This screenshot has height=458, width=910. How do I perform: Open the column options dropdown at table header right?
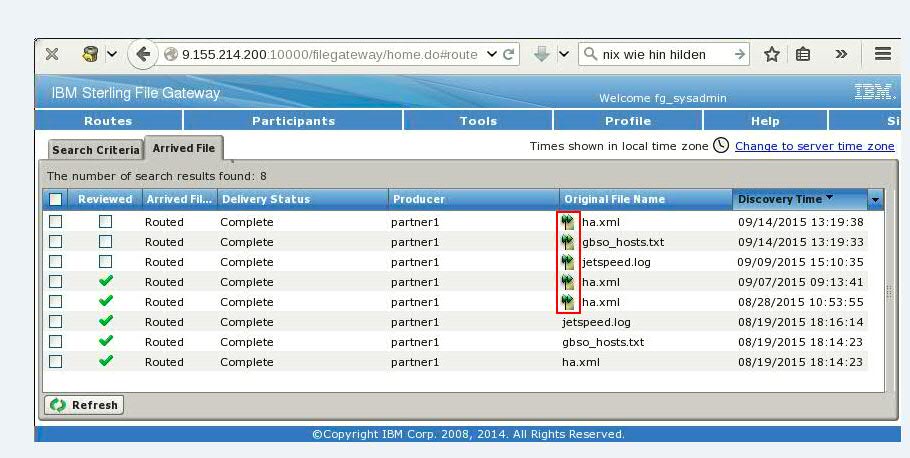pyautogui.click(x=876, y=199)
